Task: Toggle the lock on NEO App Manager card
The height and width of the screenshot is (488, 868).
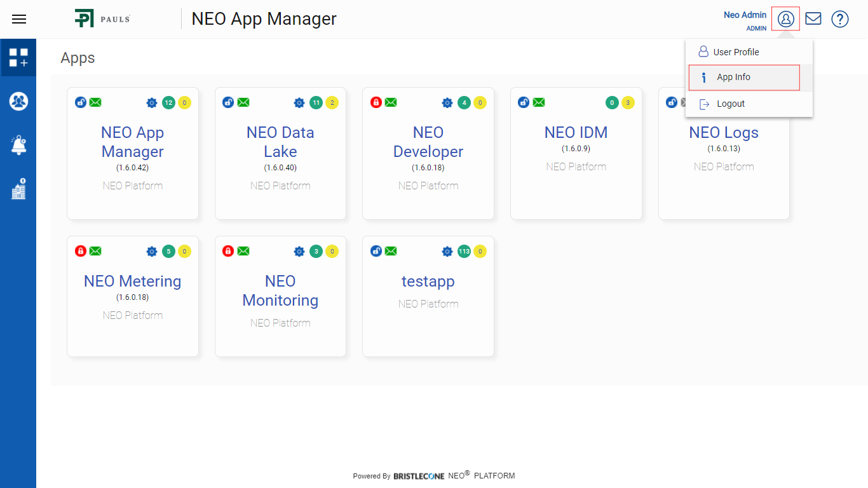Action: [81, 102]
